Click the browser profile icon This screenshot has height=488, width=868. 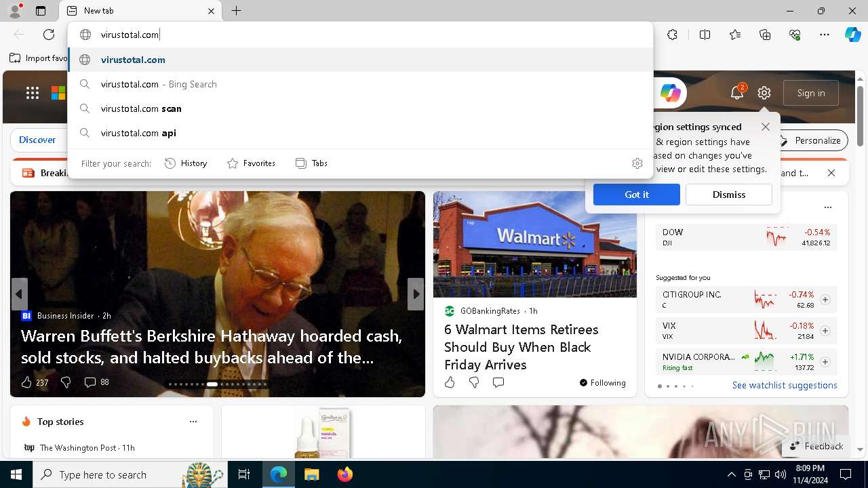point(15,11)
